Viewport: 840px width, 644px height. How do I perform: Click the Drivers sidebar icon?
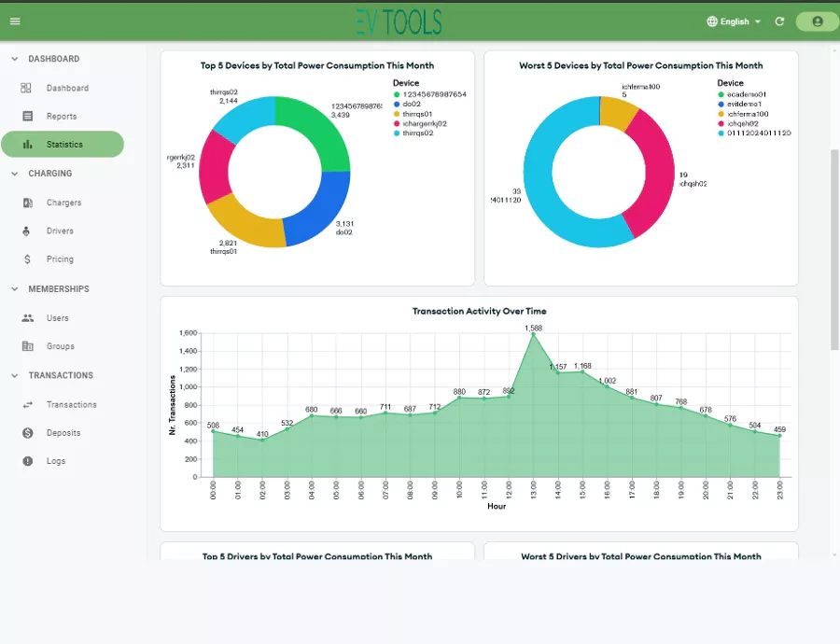point(27,231)
